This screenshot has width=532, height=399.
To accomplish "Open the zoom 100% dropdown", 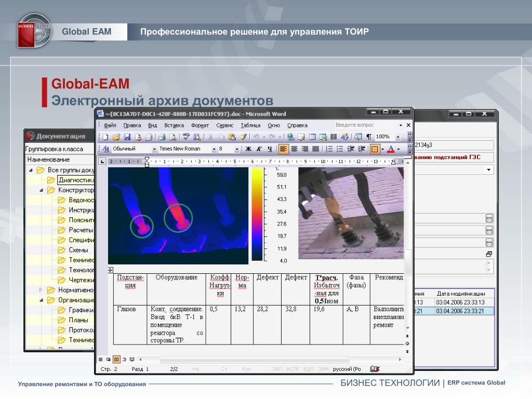I will point(398,137).
